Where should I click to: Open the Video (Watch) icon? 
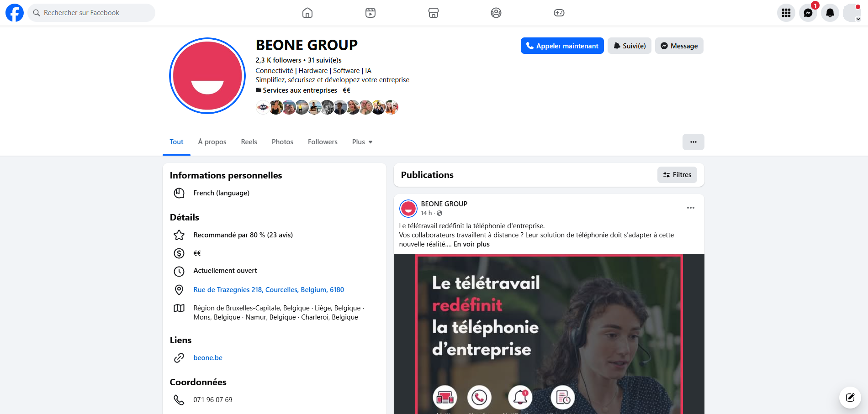pos(370,13)
